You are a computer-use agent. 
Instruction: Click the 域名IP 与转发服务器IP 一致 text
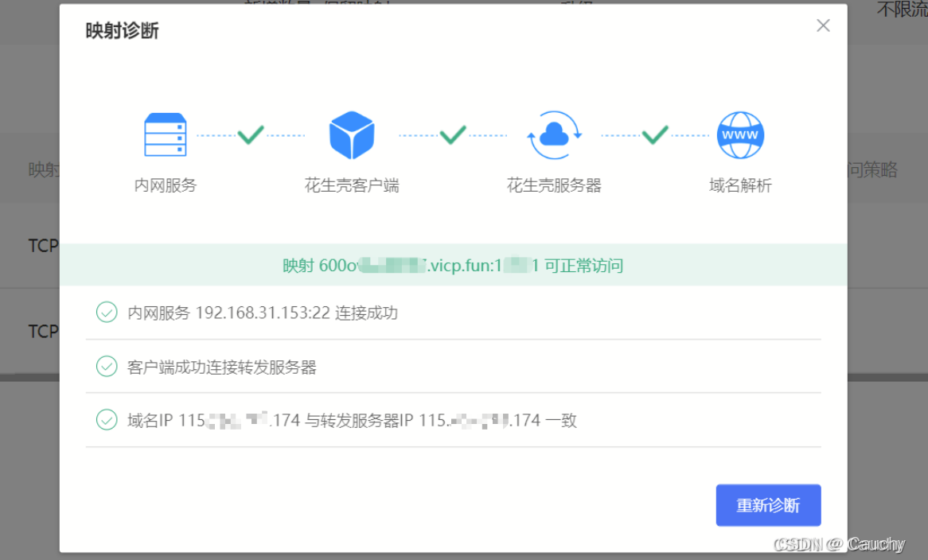pos(352,421)
